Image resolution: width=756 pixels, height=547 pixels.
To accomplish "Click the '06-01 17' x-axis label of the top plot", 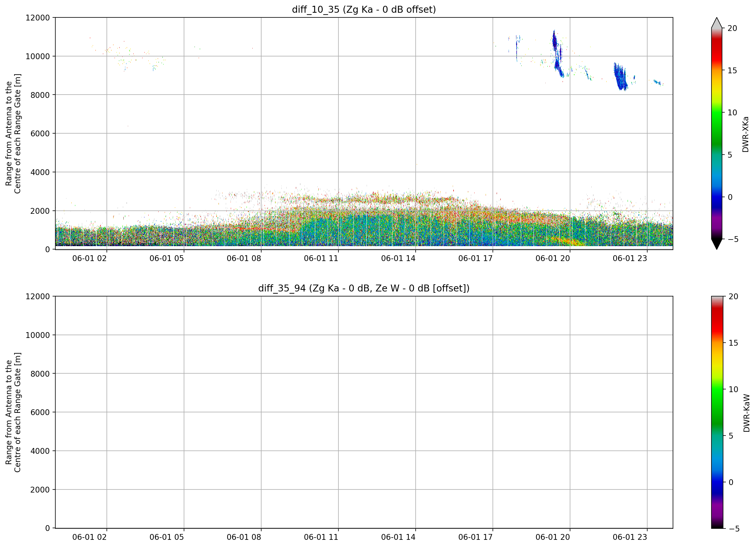I will [x=475, y=258].
